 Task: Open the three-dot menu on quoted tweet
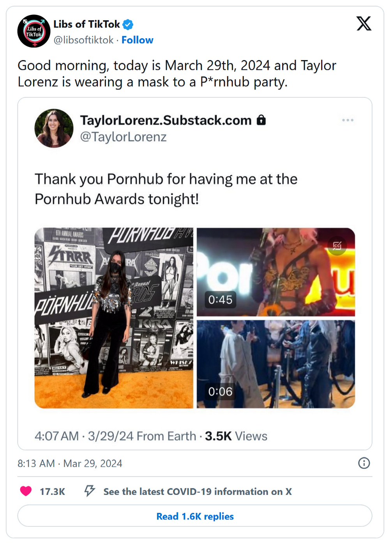348,120
